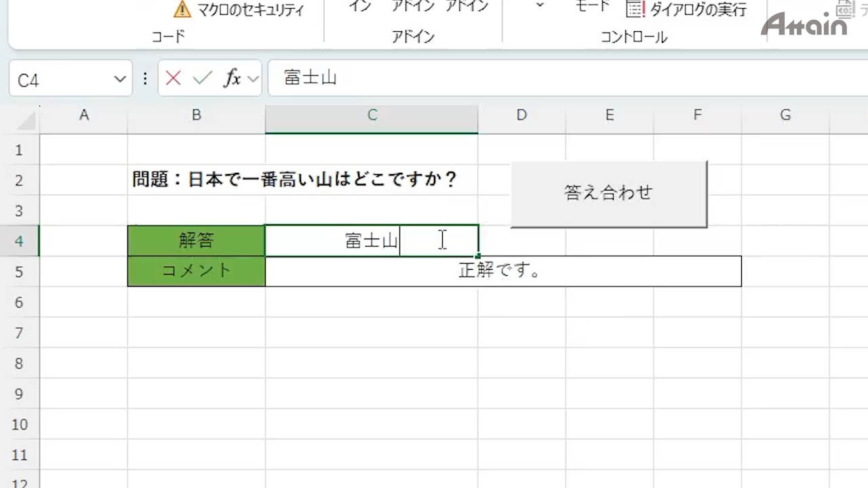868x488 pixels.
Task: Click in the formula bar showing 富士山
Action: coord(475,79)
